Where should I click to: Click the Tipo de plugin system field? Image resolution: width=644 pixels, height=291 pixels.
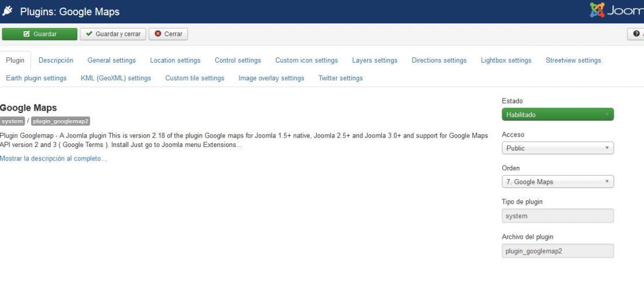click(557, 216)
